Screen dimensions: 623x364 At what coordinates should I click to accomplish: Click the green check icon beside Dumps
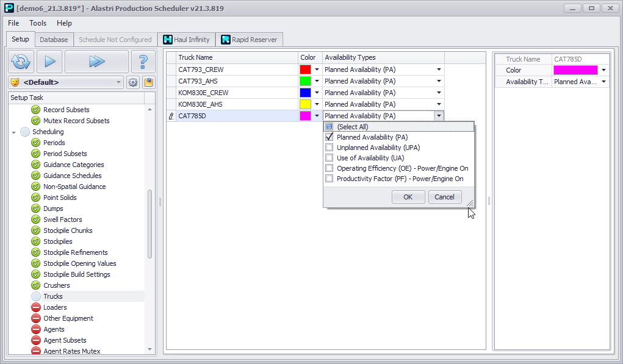click(x=36, y=209)
